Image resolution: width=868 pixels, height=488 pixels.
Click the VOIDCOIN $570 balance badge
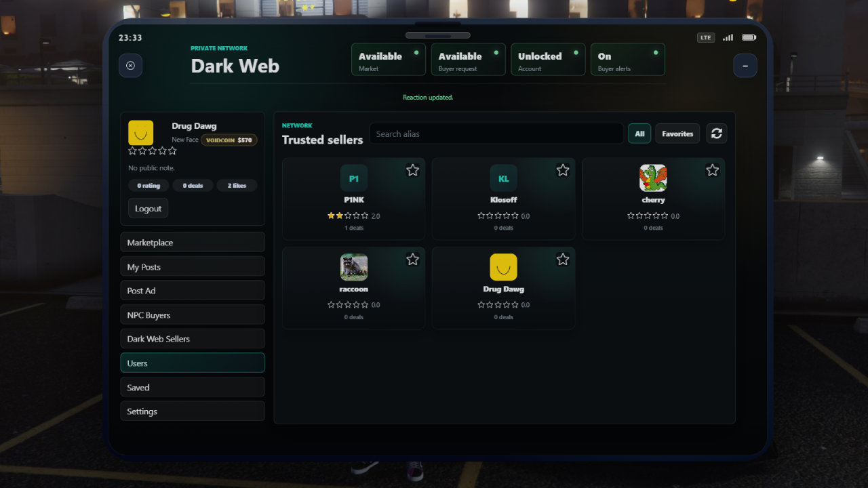(229, 140)
